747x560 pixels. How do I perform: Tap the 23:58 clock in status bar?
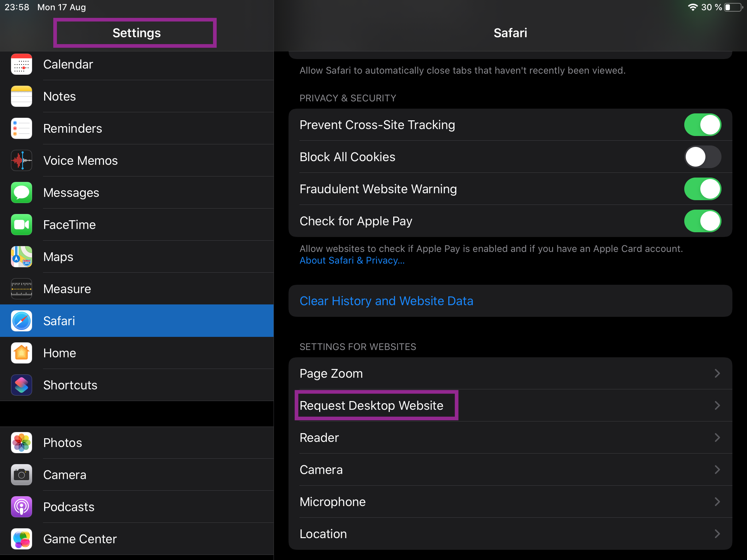(17, 7)
